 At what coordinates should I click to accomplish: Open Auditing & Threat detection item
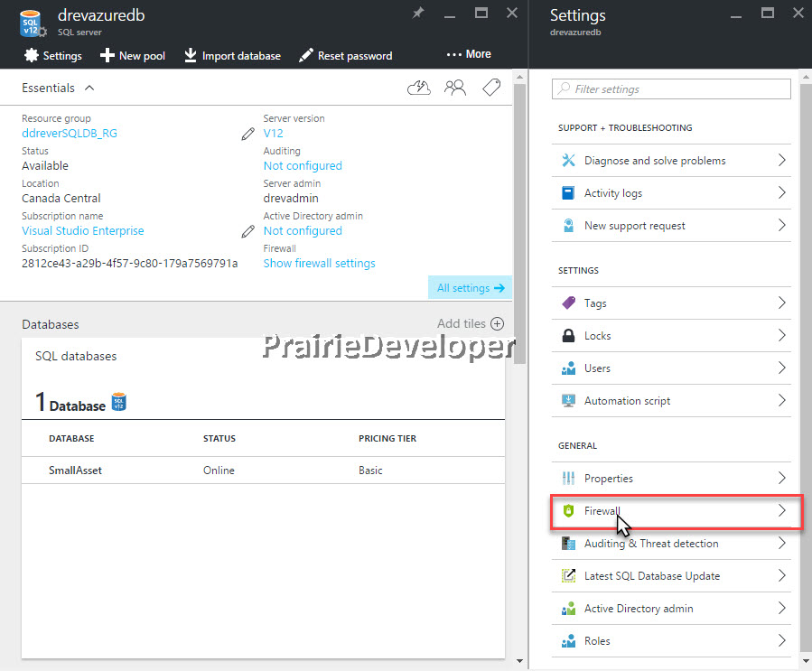[x=671, y=544]
